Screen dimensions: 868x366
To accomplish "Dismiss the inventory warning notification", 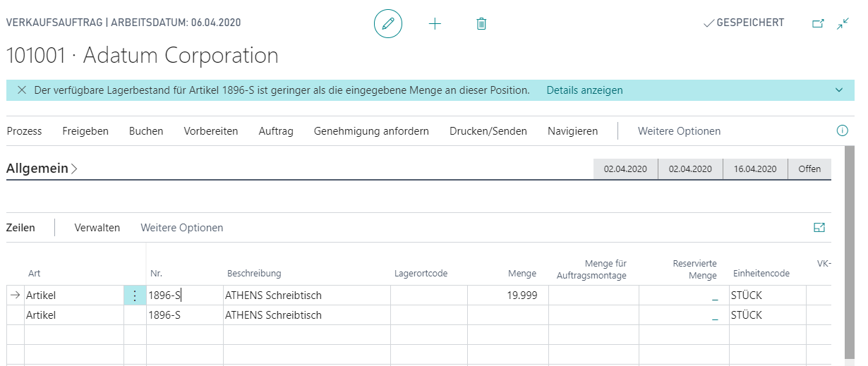I will (x=21, y=90).
